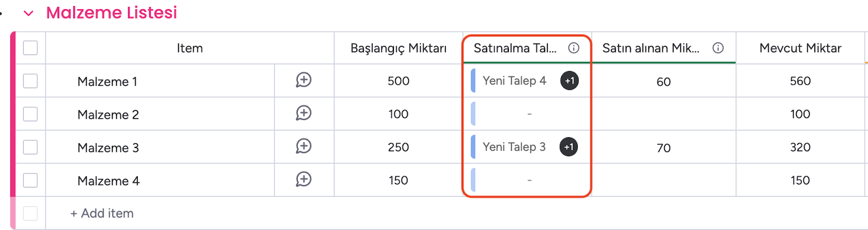Open conversation icon for Malzeme 3
The width and height of the screenshot is (868, 230).
304,146
